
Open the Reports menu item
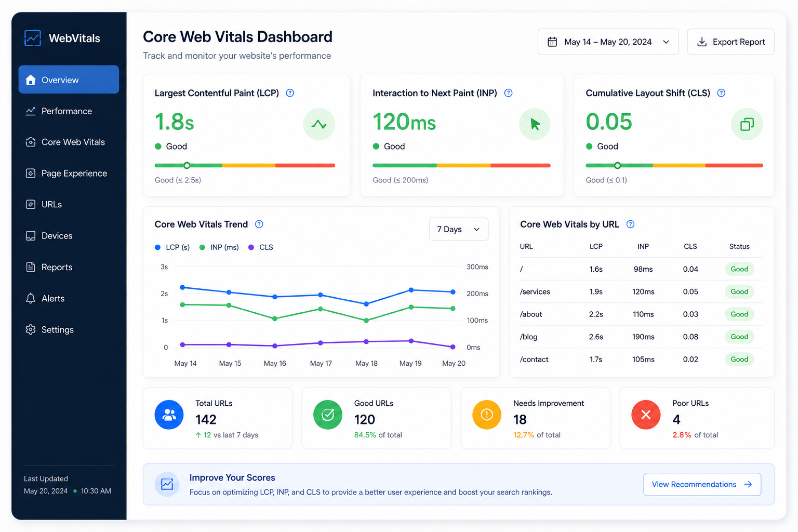click(69, 267)
